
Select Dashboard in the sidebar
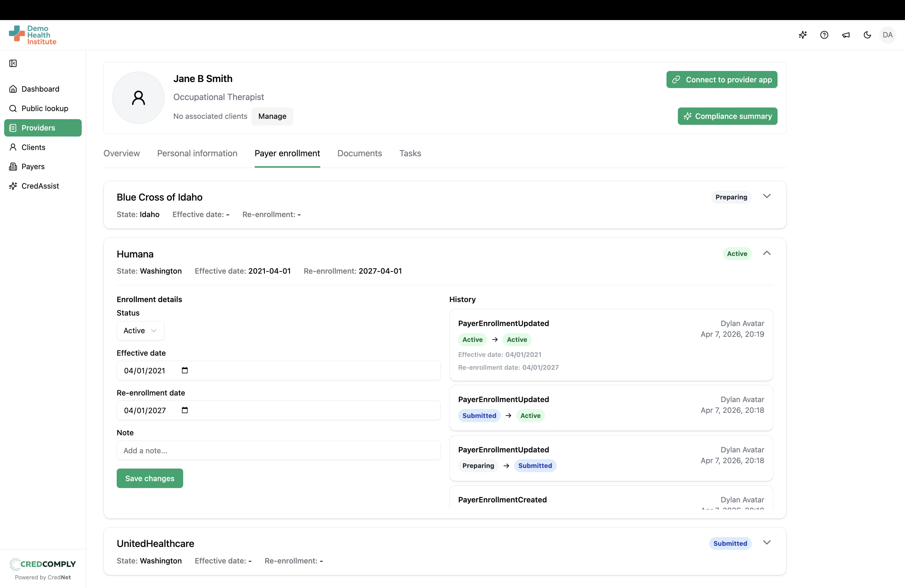click(40, 89)
